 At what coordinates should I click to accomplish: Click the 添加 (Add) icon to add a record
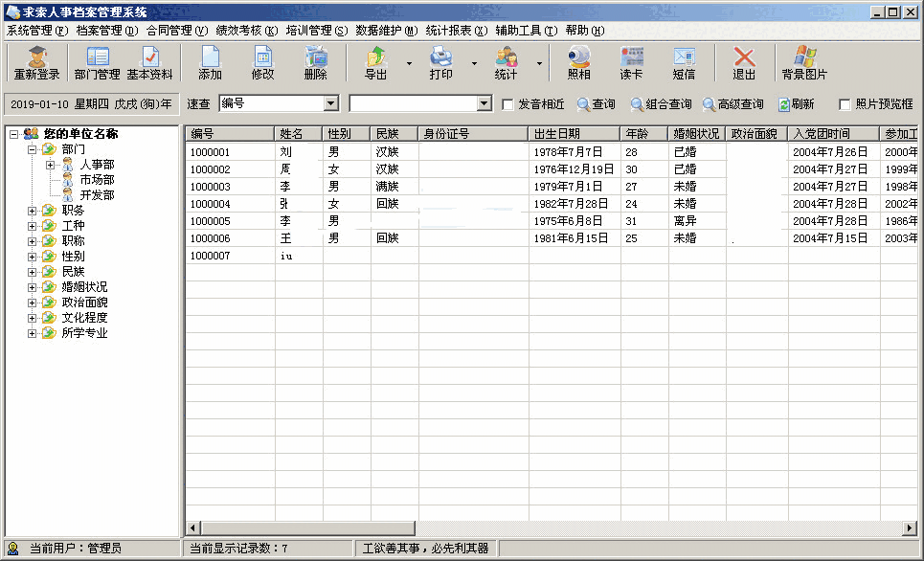tap(210, 62)
